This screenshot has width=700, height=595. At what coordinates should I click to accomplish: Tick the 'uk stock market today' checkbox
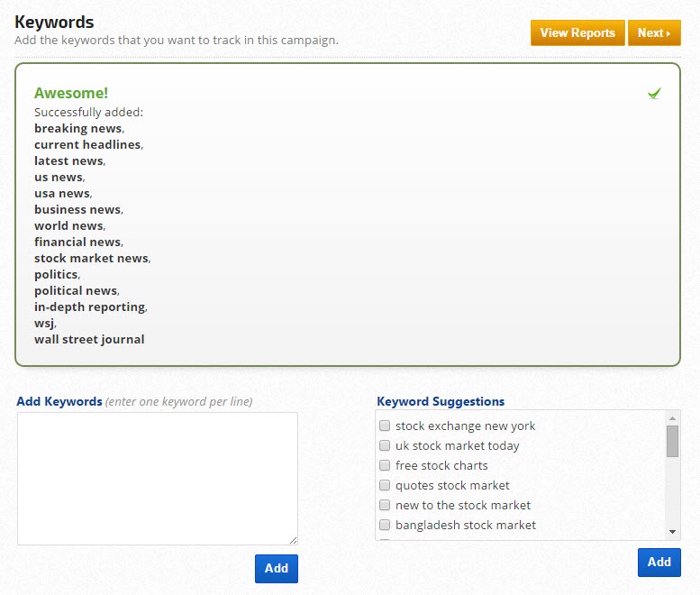click(385, 446)
